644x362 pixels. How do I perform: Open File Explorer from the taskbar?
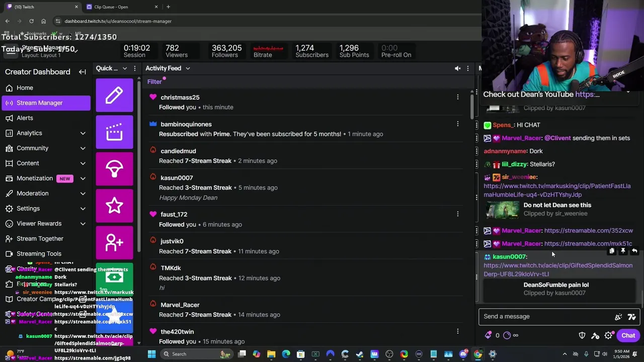coord(271,354)
